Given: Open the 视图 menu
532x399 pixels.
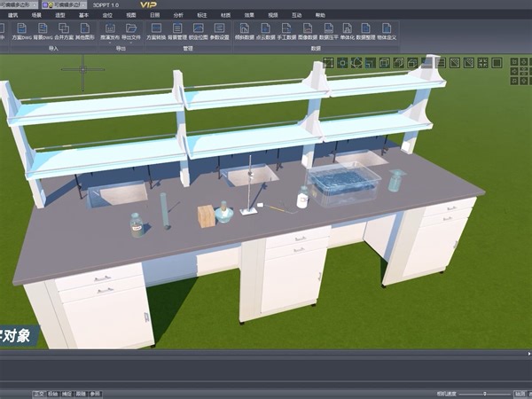Looking at the screenshot, I should pyautogui.click(x=131, y=15).
